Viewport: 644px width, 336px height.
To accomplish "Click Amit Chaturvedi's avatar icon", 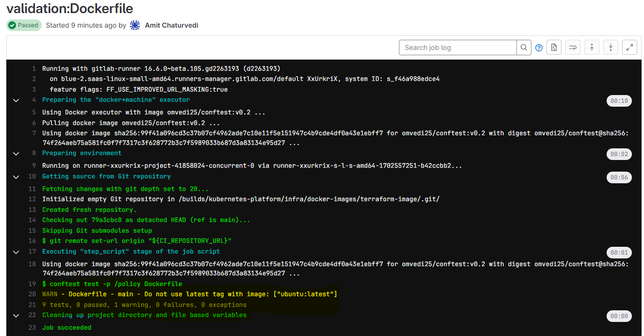I will pos(135,25).
